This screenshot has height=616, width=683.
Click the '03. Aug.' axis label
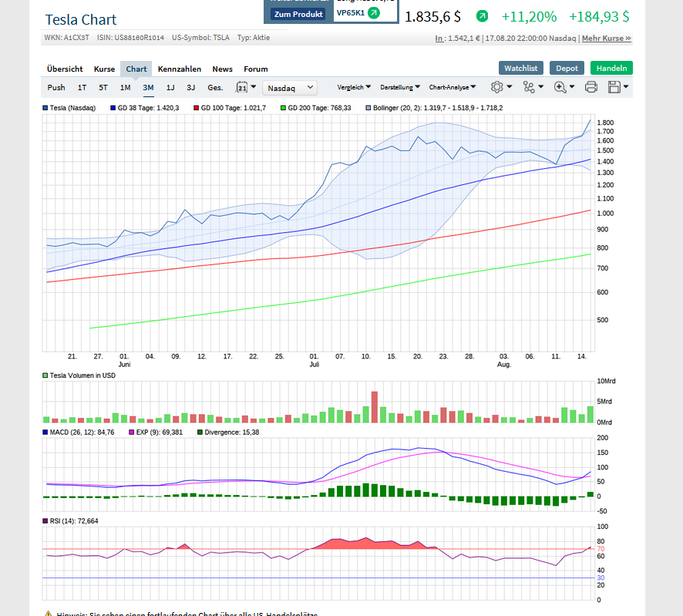coord(503,360)
